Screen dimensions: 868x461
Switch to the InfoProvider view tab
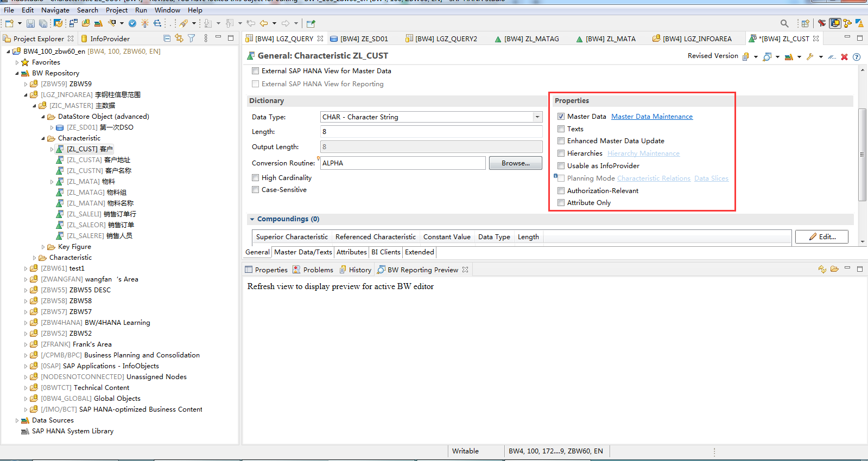tap(105, 39)
